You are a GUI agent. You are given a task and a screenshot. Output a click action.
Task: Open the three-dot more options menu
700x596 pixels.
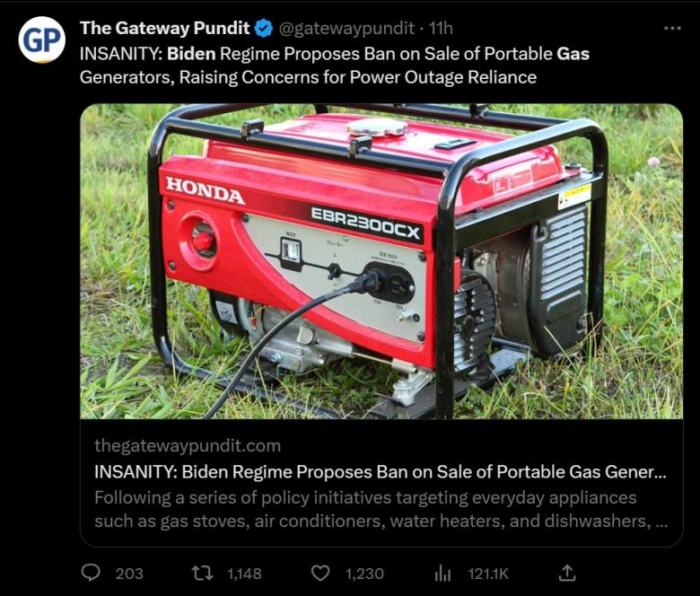pos(672,29)
